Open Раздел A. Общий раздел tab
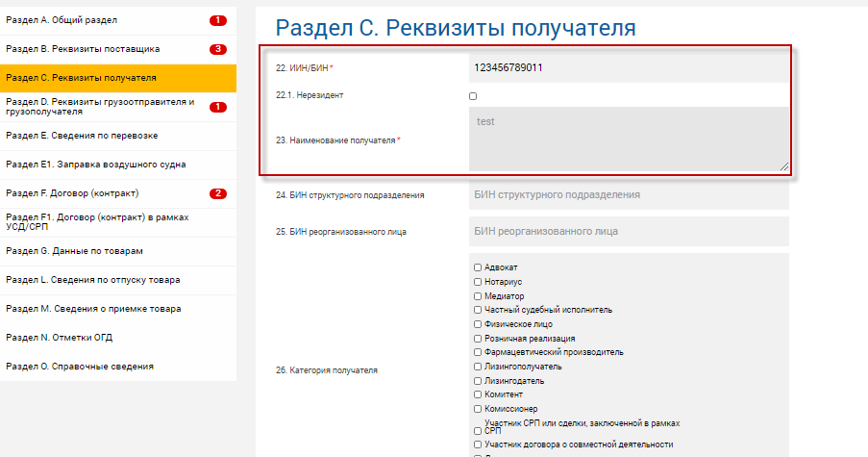The image size is (868, 457). pos(62,20)
